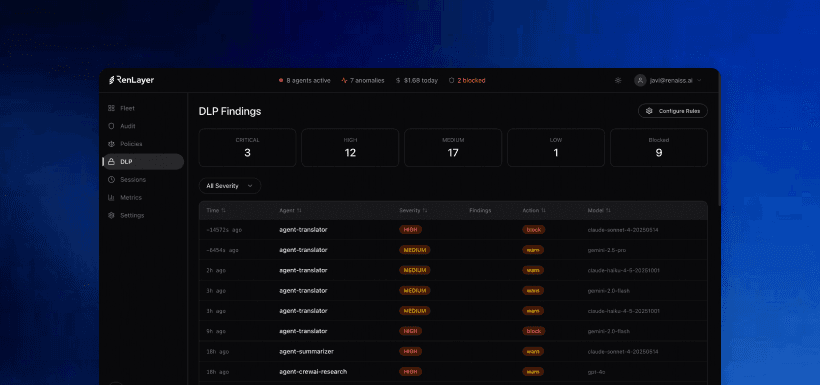This screenshot has height=385, width=820.
Task: Click the anomalies pulse icon in header
Action: 344,81
